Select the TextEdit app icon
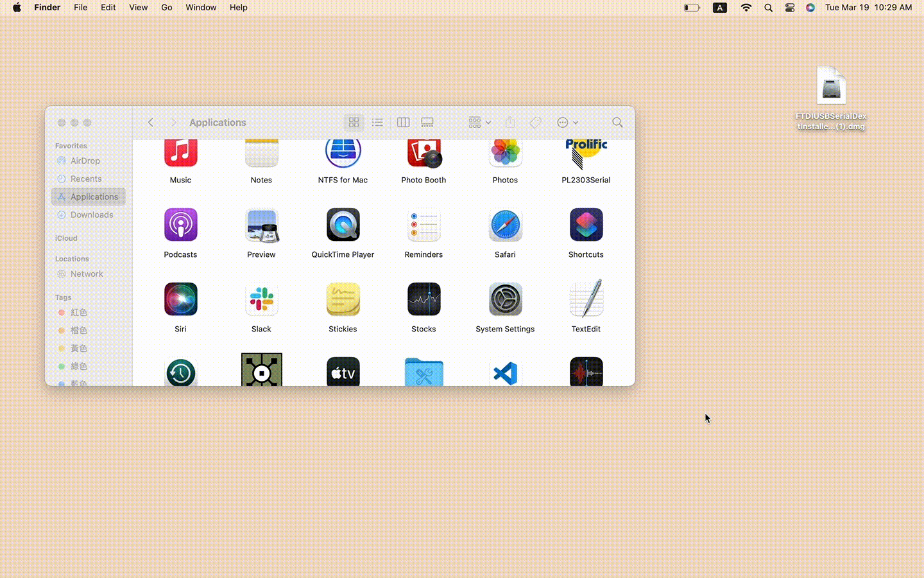This screenshot has height=578, width=924. click(586, 299)
